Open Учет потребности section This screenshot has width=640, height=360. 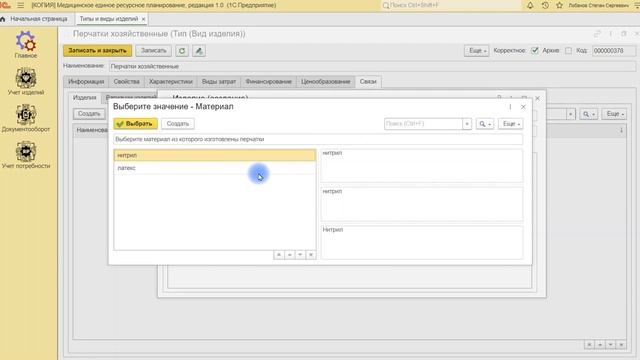point(26,155)
